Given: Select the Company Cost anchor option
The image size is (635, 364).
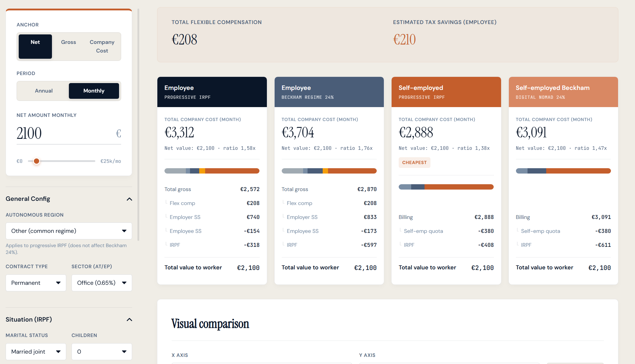Looking at the screenshot, I should coord(102,47).
